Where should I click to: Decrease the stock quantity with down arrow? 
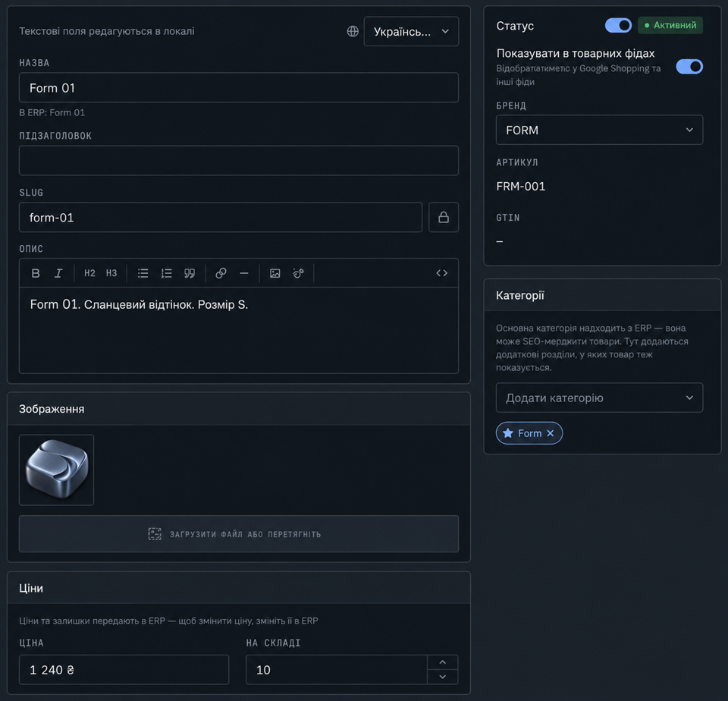(x=442, y=677)
